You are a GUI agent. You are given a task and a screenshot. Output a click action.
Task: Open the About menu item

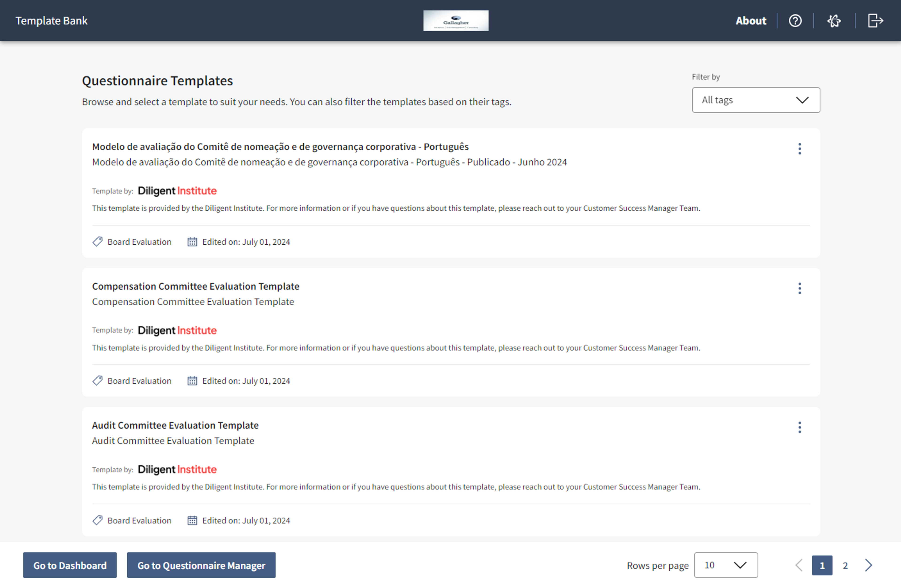click(x=751, y=20)
